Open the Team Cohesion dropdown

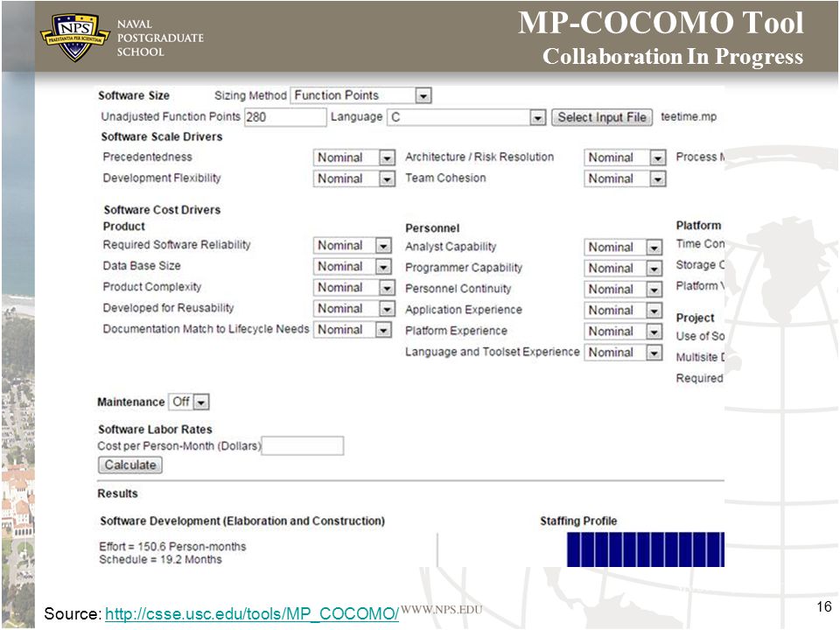click(625, 178)
